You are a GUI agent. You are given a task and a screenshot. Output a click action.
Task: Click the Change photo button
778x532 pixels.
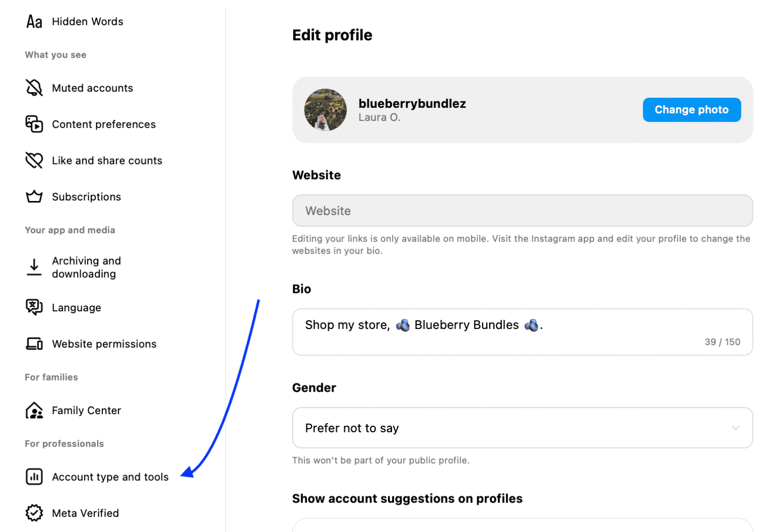691,109
